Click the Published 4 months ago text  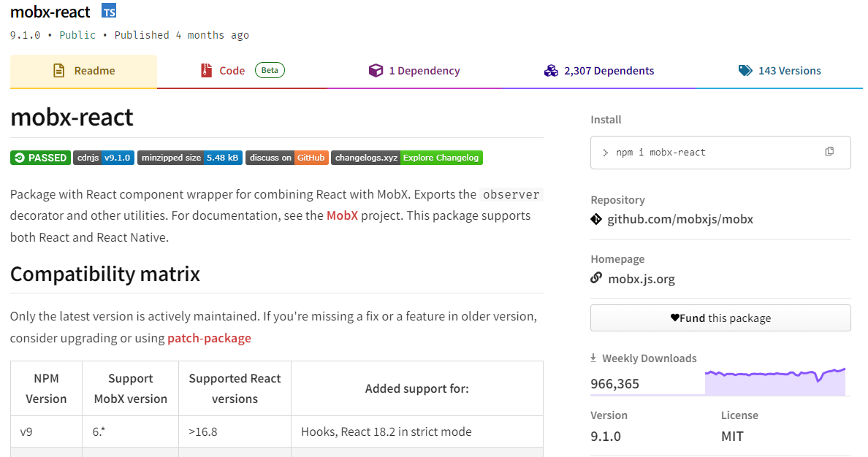point(182,35)
